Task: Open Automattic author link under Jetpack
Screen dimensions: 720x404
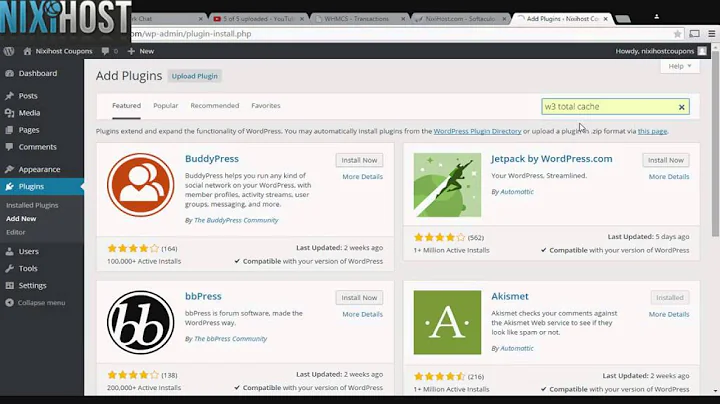Action: [x=517, y=192]
